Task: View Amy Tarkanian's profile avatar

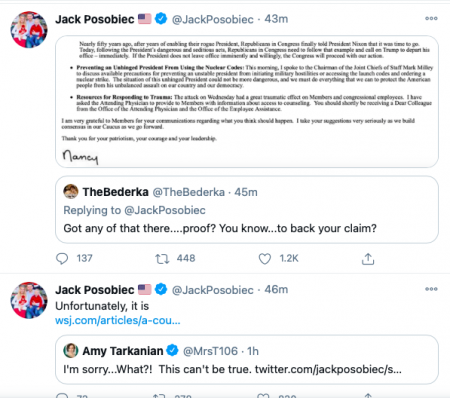Action: (71, 350)
